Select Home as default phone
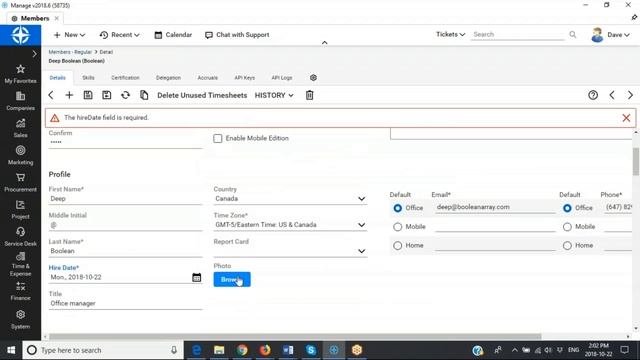 pos(567,245)
